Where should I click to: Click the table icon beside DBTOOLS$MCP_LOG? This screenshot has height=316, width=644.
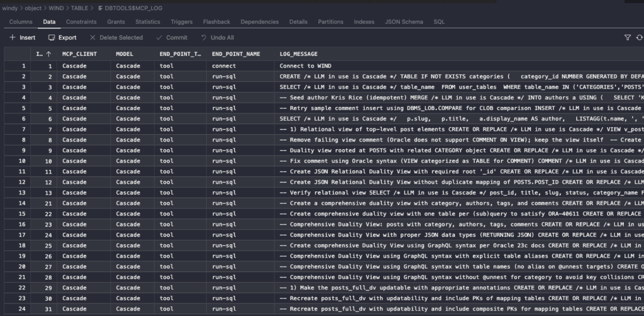click(x=100, y=8)
